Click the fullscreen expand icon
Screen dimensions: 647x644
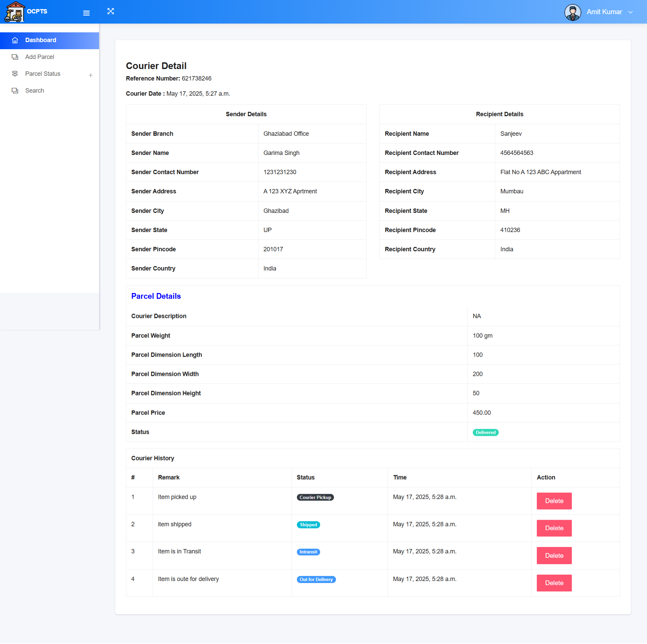point(111,11)
